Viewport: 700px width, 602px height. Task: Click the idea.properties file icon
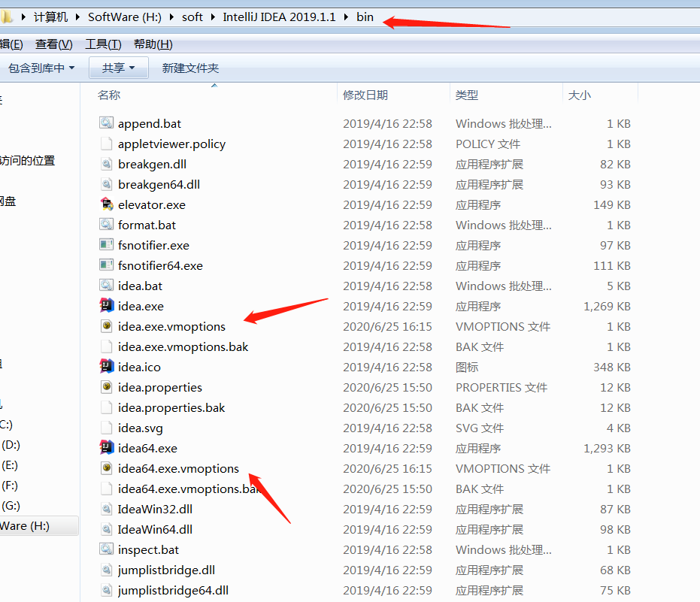click(x=106, y=387)
